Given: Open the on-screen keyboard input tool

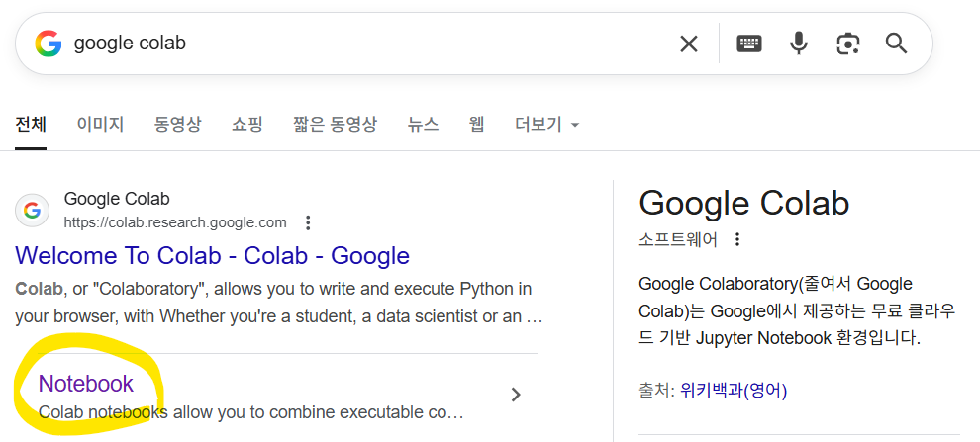Looking at the screenshot, I should coord(749,44).
